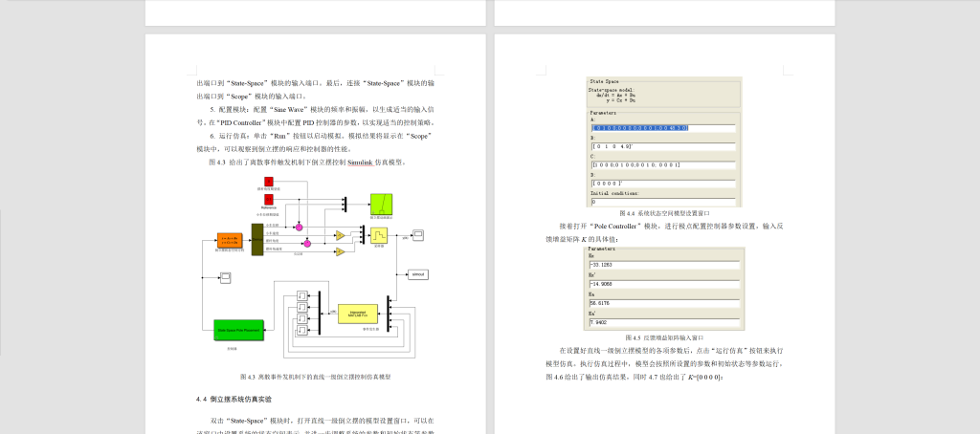Screen dimensions: 980x434
Task: Click the green State Space Pole Placement block
Action: [238, 329]
